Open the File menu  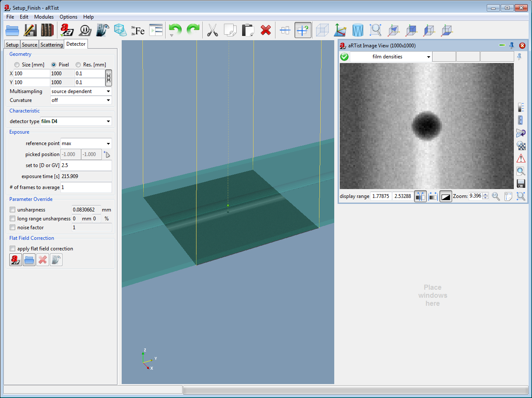(10, 17)
